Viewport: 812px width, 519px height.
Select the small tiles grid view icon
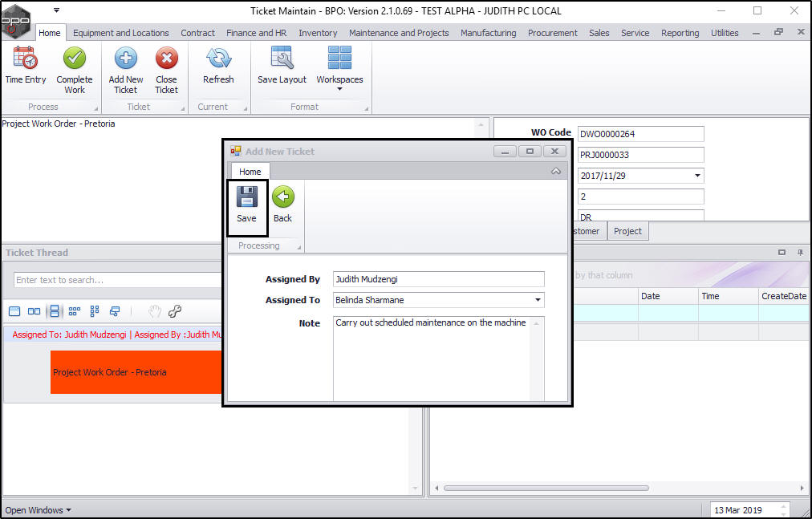point(74,311)
